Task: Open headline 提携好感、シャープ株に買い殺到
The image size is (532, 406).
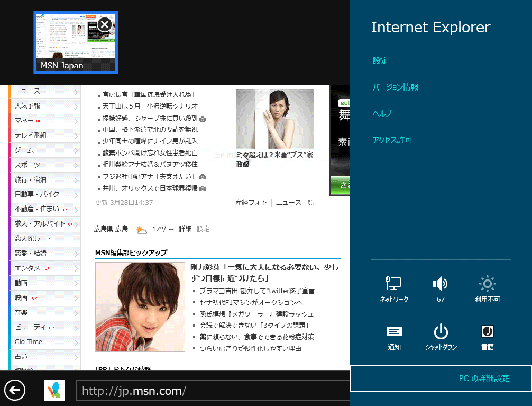Action: [150, 118]
